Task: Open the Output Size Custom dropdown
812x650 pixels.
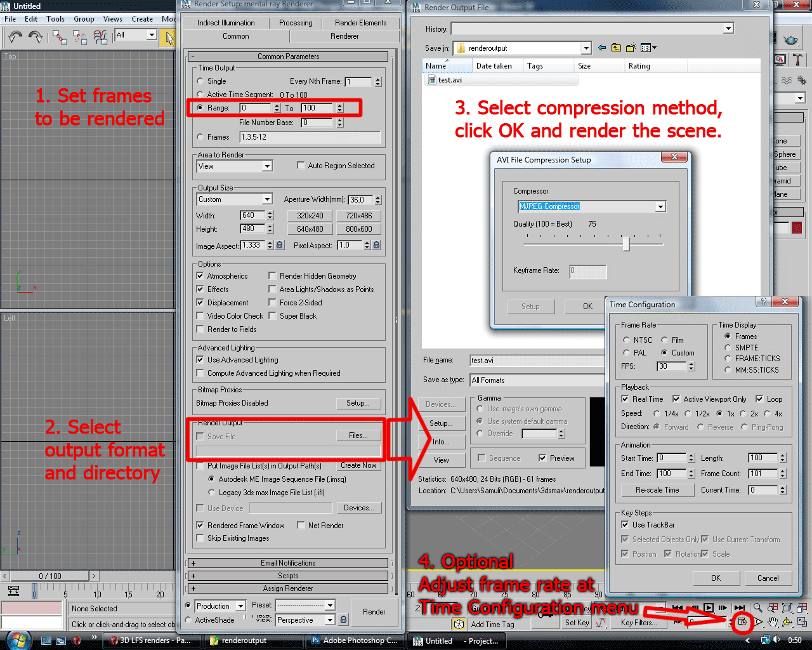Action: 267,199
